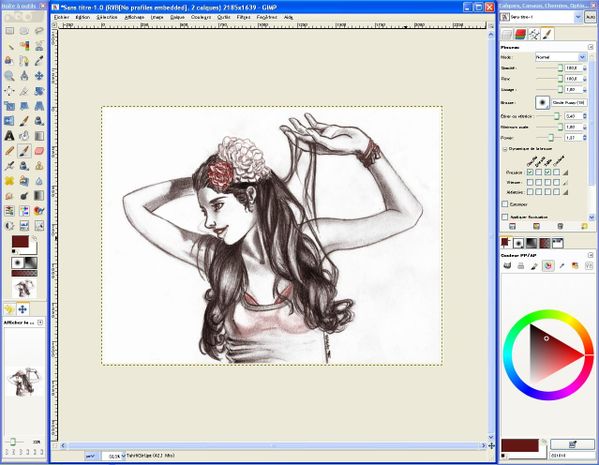Select the Scissors Select tool
This screenshot has height=465, width=599.
coord(39,46)
